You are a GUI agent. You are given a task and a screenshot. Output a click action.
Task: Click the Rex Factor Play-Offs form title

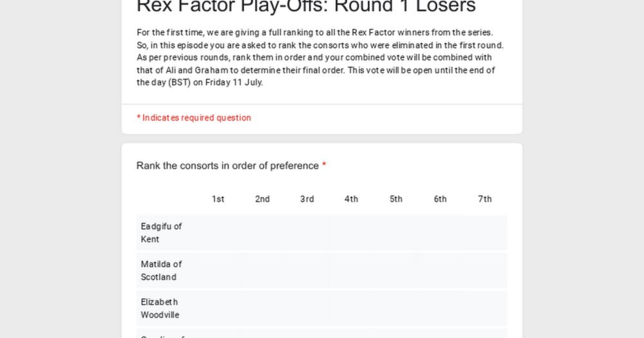pyautogui.click(x=306, y=6)
